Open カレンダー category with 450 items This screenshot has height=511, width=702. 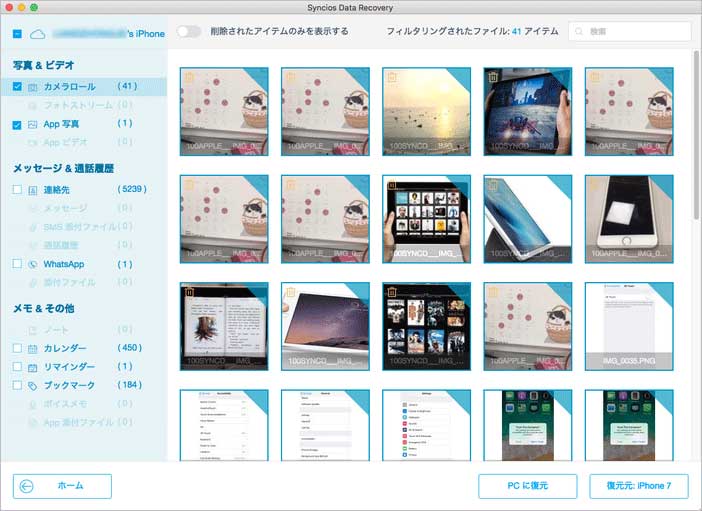[x=84, y=348]
